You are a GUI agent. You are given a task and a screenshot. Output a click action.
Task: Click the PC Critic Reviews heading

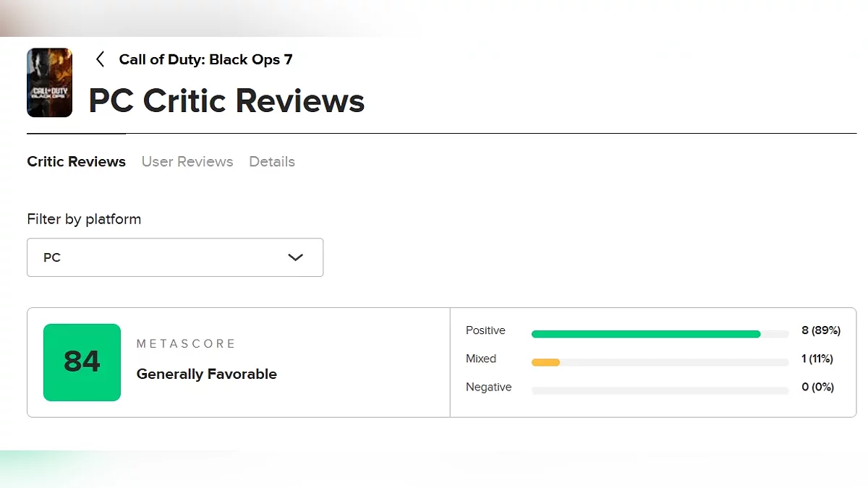(x=226, y=100)
